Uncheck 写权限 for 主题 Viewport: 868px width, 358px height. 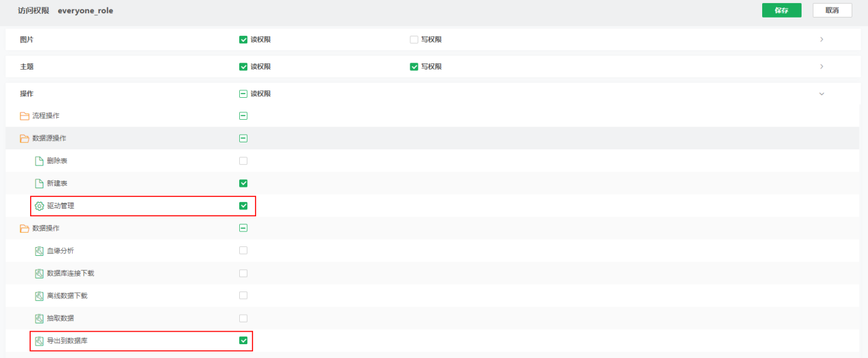[414, 66]
